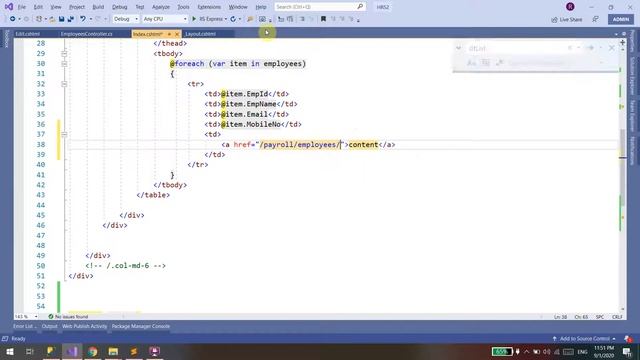Click the Find in Files toolbar icon
This screenshot has height=360, width=640.
coord(250,19)
